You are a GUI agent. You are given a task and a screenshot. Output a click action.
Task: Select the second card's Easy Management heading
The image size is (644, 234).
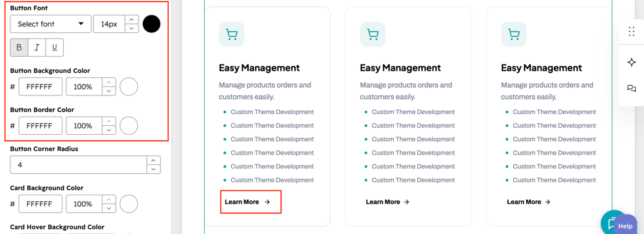tap(401, 68)
